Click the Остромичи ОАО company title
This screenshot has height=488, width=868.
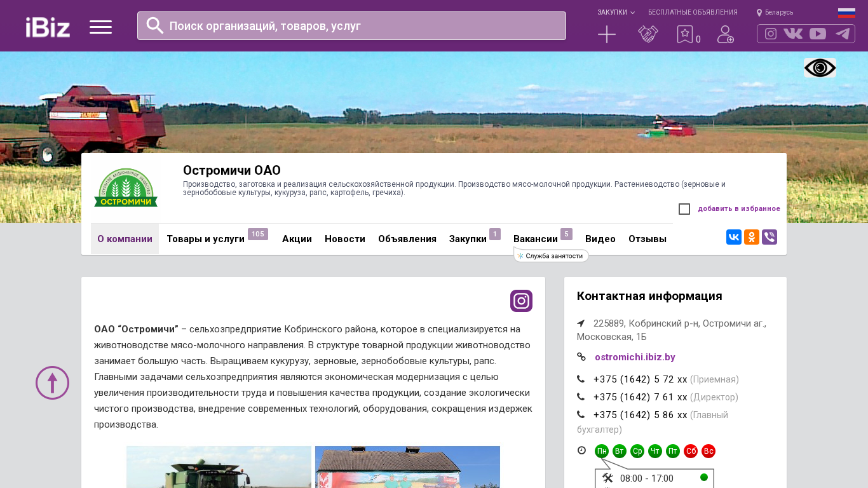click(232, 170)
